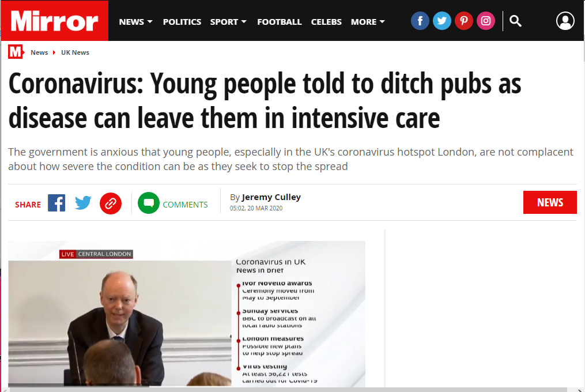Play the Central London live video thumbnail
Viewport: 585px width, 392px height.
tap(187, 314)
